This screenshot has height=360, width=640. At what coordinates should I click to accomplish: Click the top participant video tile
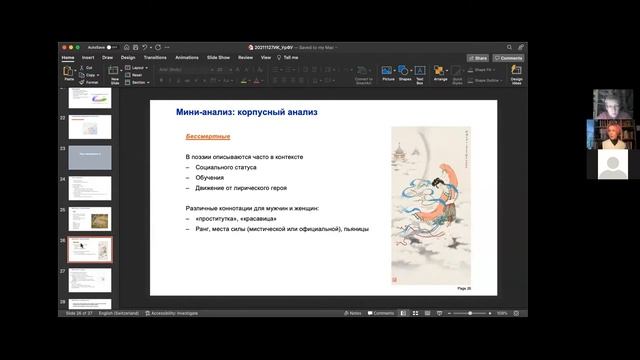point(613,104)
